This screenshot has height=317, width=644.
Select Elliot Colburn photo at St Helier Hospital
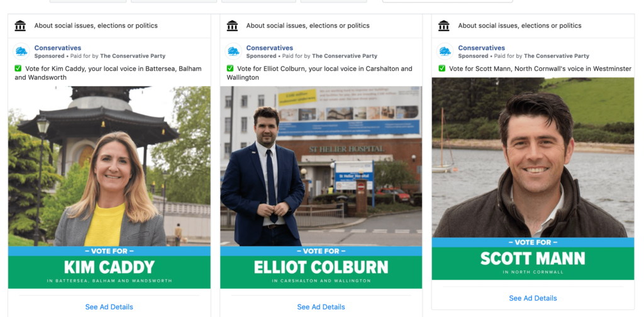[x=321, y=166]
